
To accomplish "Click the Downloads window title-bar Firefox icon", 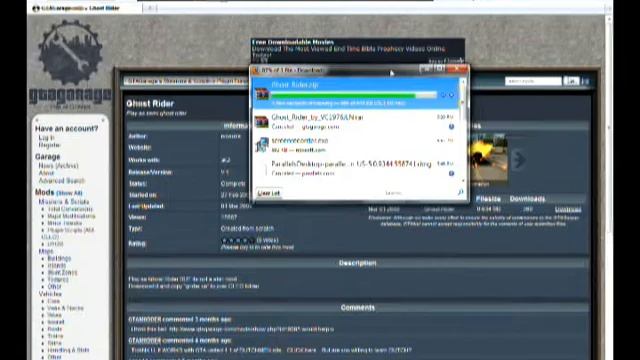I will click(256, 70).
